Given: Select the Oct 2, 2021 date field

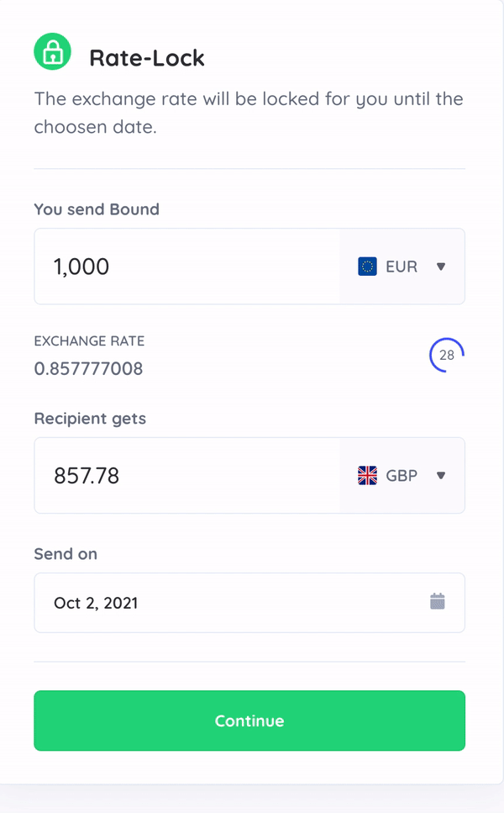Looking at the screenshot, I should click(249, 603).
